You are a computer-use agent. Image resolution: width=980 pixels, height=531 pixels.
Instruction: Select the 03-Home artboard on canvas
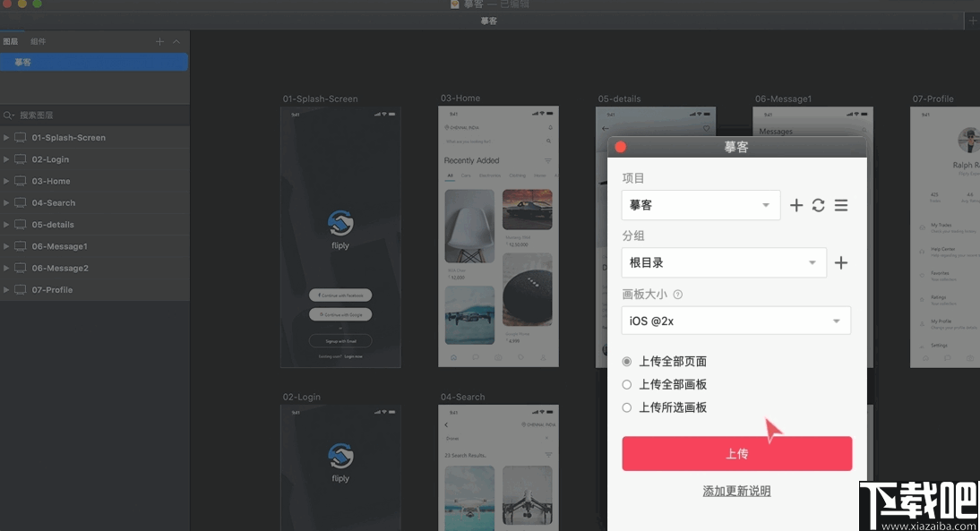click(498, 236)
